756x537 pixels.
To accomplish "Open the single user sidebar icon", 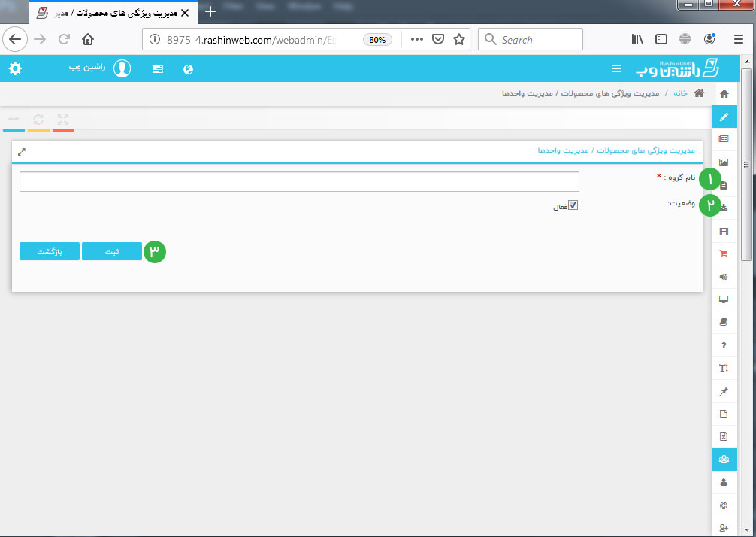I will 724,483.
